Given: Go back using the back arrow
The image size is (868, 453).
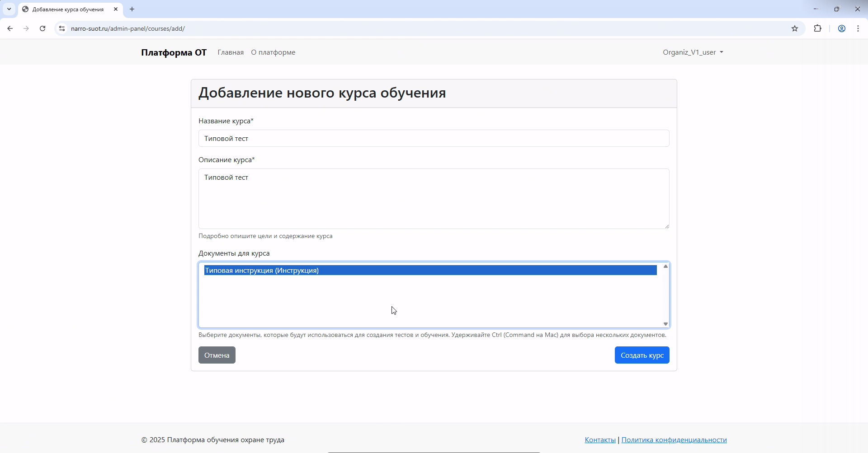Looking at the screenshot, I should pos(10,28).
